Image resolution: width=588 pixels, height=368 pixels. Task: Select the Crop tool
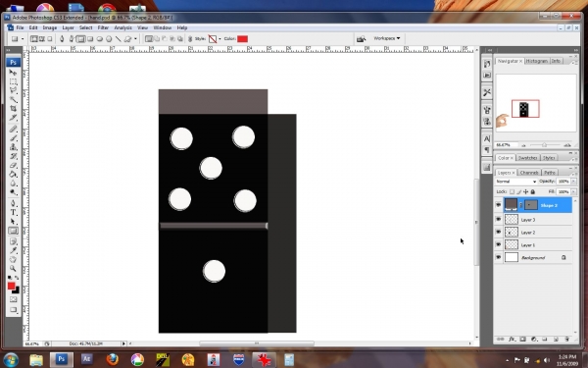[13, 109]
